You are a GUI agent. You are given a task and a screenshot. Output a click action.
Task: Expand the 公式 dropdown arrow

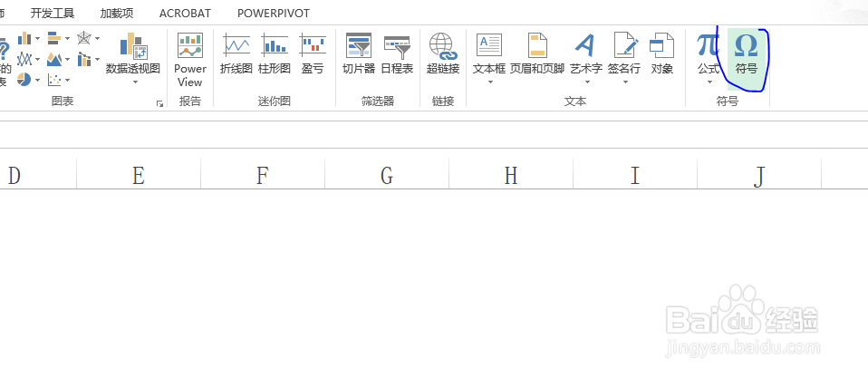click(709, 82)
